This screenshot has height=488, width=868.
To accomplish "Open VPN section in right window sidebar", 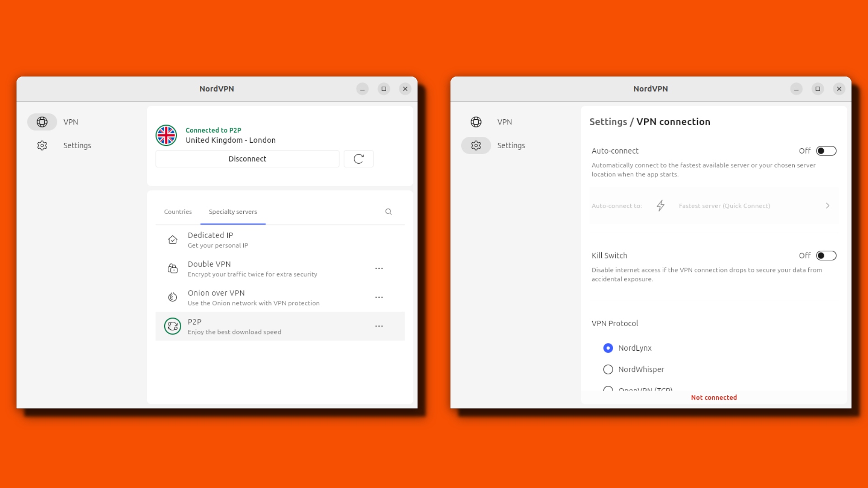I will click(505, 122).
